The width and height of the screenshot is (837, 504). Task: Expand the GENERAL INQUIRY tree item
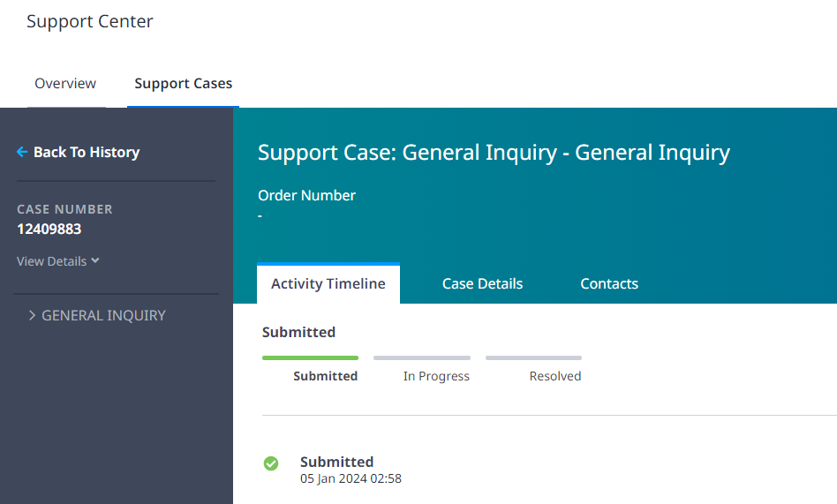(x=97, y=315)
